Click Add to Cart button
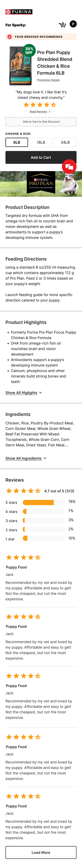 click(41, 157)
